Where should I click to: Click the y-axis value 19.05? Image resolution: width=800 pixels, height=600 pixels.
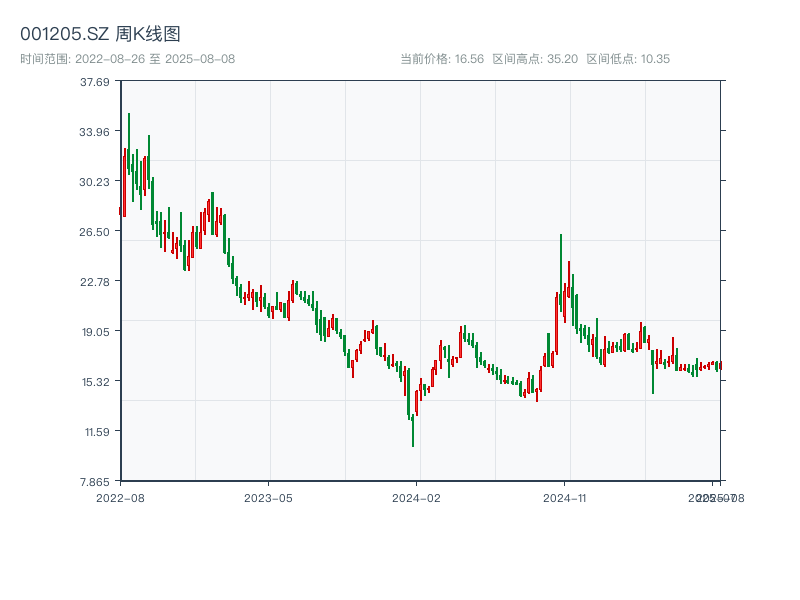pyautogui.click(x=95, y=332)
